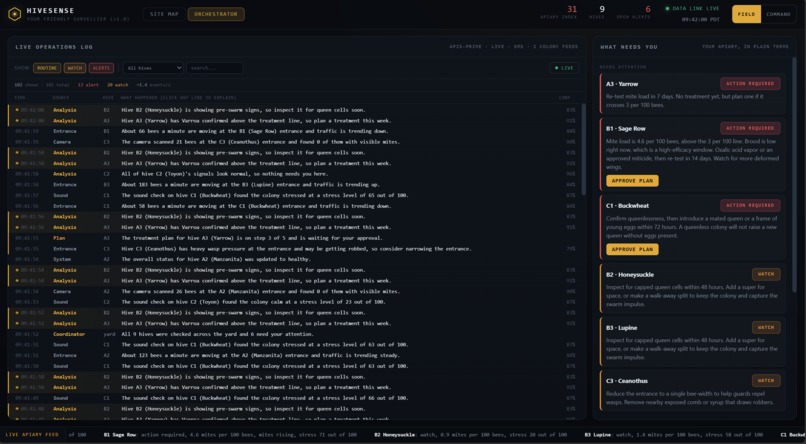The width and height of the screenshot is (806, 444).
Task: Click the Hives count 9
Action: [x=602, y=9]
